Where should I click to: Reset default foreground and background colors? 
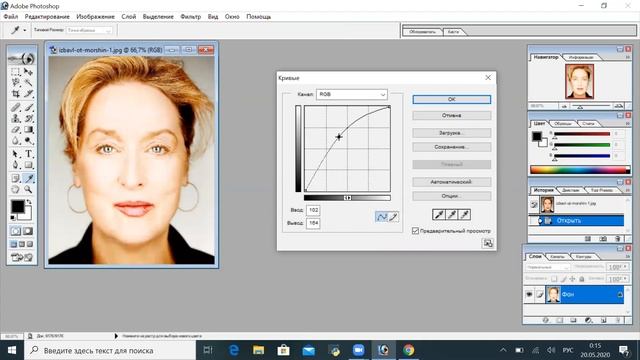click(x=13, y=218)
